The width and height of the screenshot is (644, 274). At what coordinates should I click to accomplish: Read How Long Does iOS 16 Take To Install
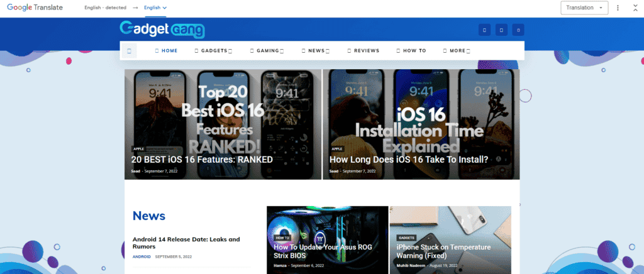[x=409, y=160]
